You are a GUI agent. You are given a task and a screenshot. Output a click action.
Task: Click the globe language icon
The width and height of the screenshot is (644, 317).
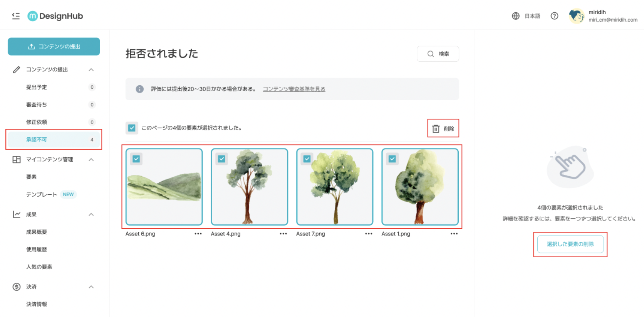pos(516,16)
